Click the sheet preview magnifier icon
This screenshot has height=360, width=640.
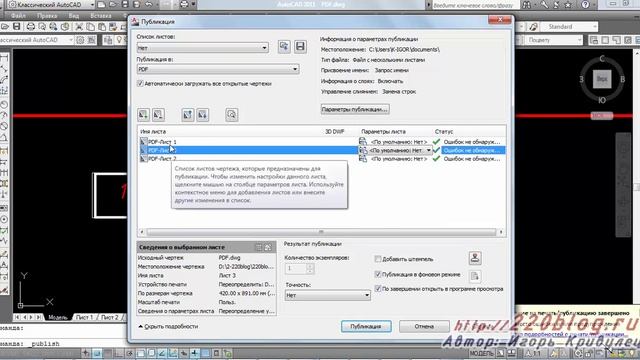click(231, 115)
